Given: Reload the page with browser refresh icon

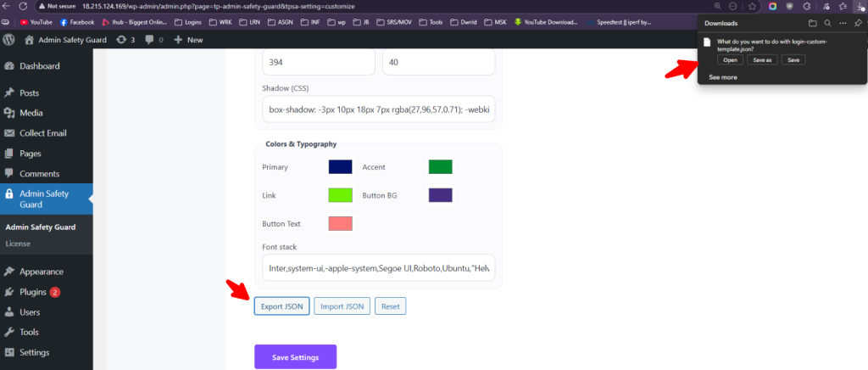Looking at the screenshot, I should (x=25, y=6).
